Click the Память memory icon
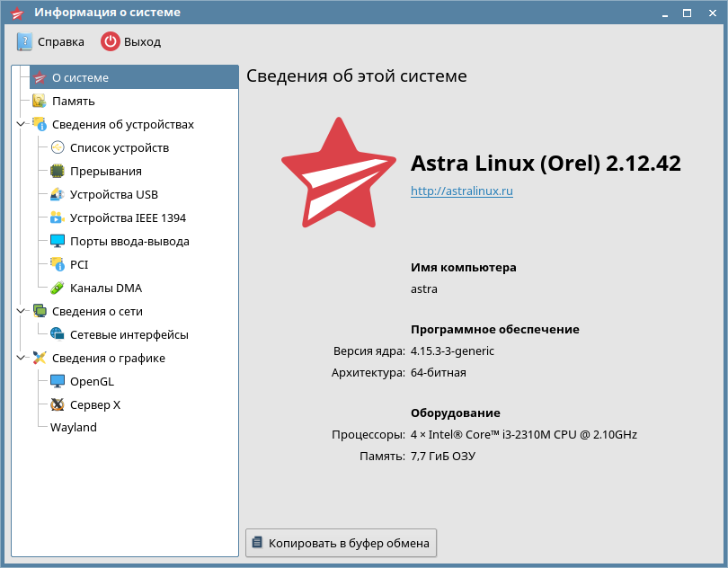Viewport: 728px width, 568px height. pos(40,101)
